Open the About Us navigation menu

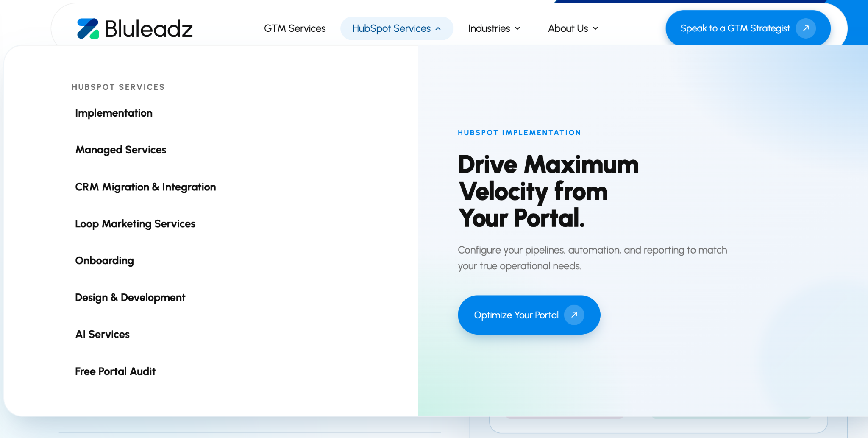[573, 28]
